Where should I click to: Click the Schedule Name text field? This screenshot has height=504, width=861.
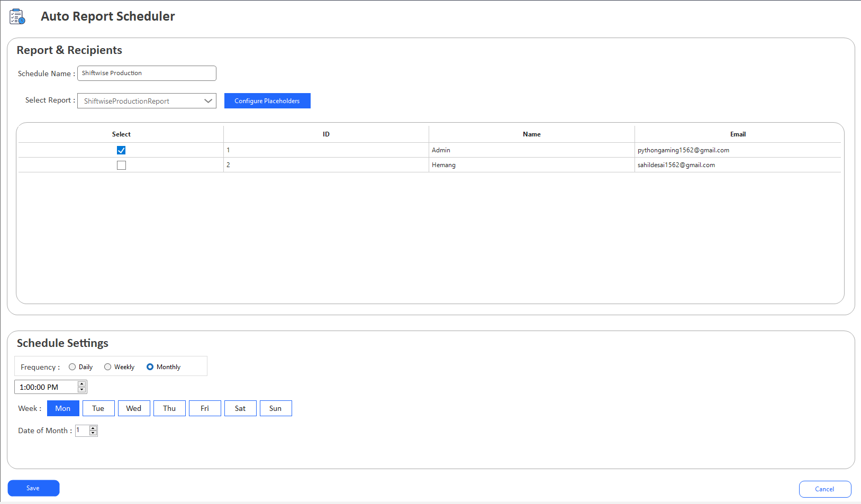click(147, 74)
